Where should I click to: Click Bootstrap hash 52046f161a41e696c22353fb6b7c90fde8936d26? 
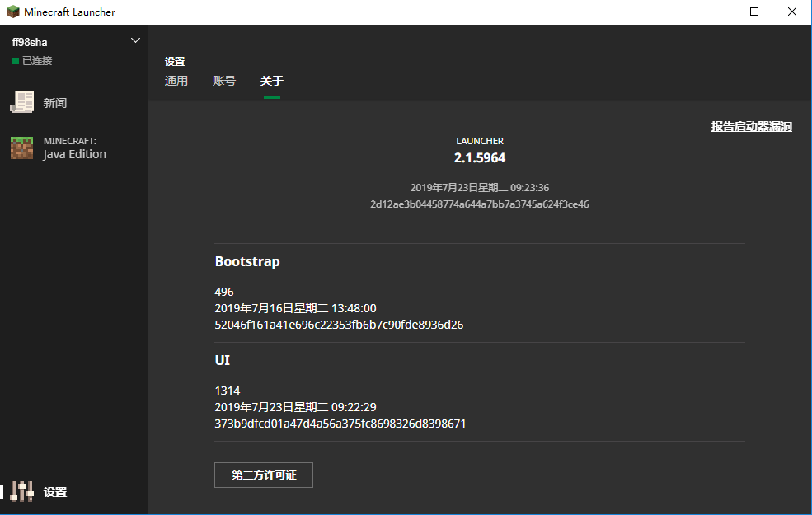(339, 325)
